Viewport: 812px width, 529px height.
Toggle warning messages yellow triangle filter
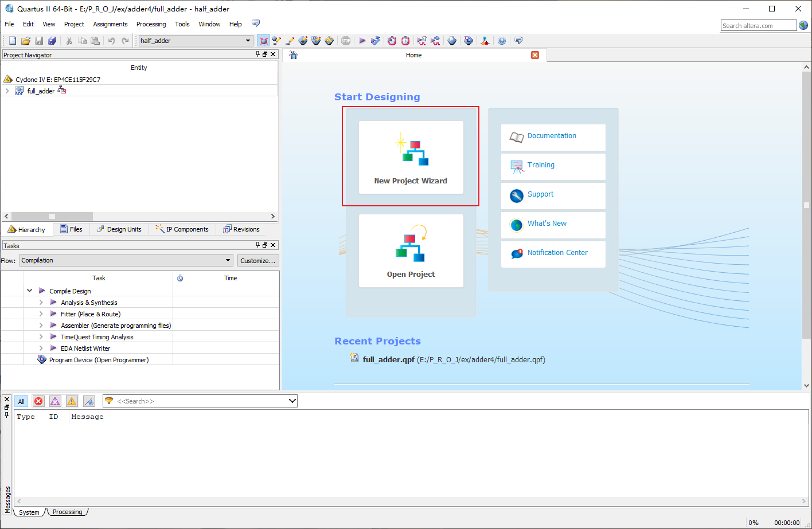[x=72, y=401]
